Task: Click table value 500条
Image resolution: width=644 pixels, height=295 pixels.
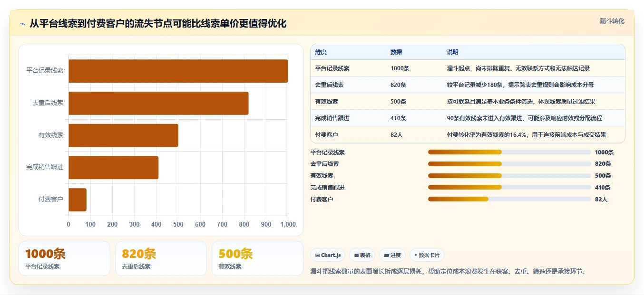Action: (398, 102)
